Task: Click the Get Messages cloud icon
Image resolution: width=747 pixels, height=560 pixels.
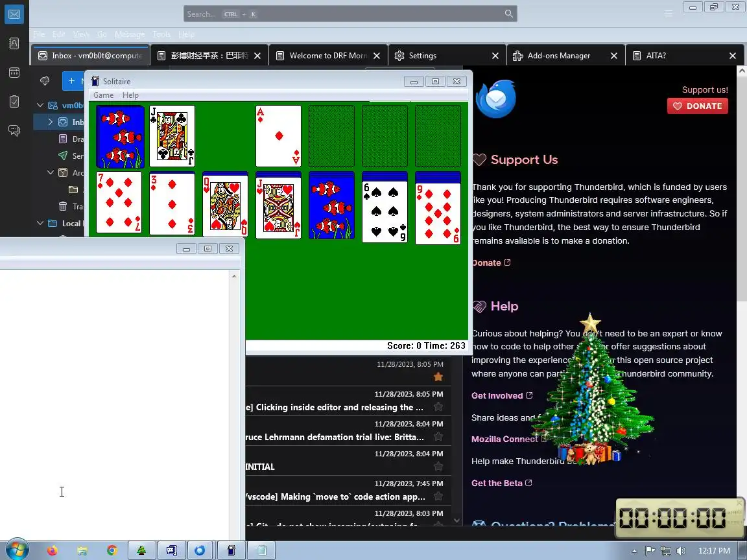Action: point(45,80)
